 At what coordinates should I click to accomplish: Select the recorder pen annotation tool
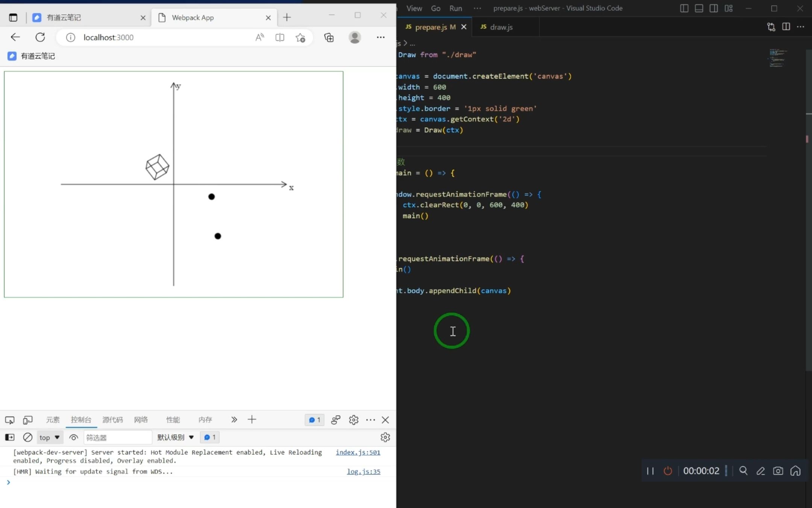pyautogui.click(x=760, y=471)
